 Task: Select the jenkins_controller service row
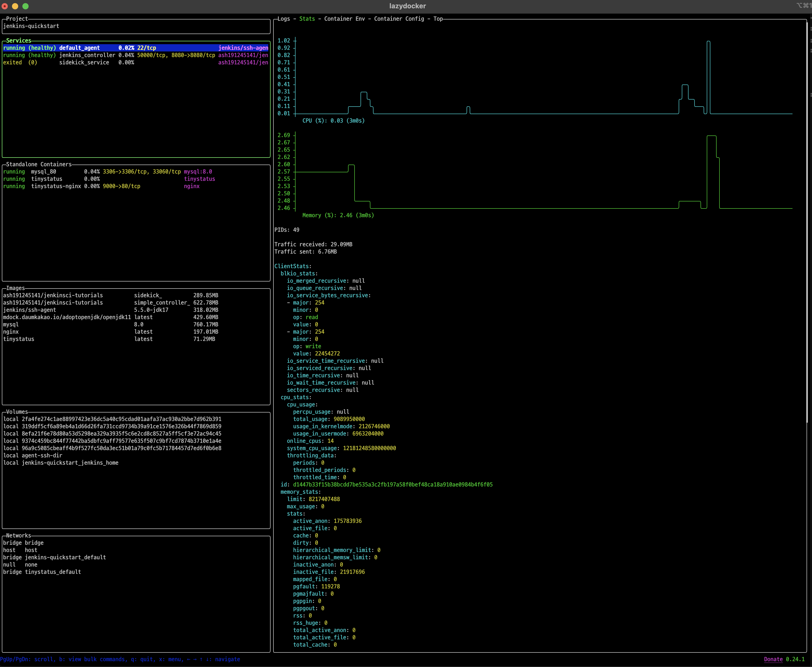87,55
